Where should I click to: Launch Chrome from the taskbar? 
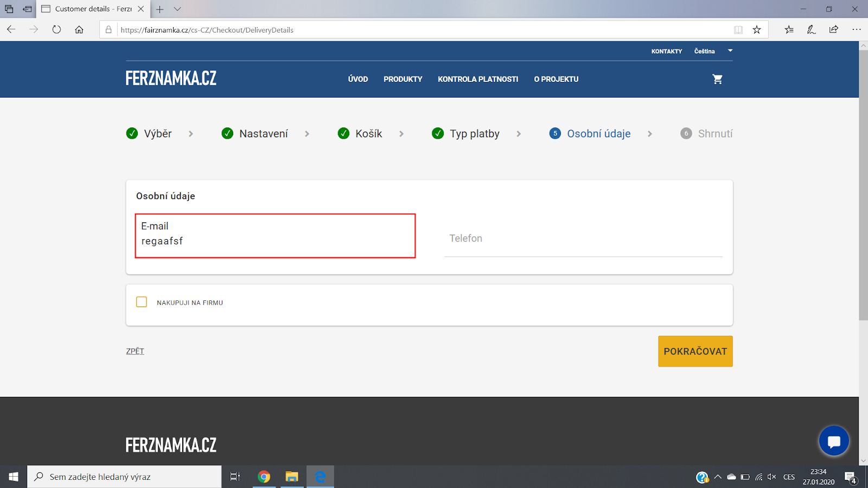pos(264,477)
